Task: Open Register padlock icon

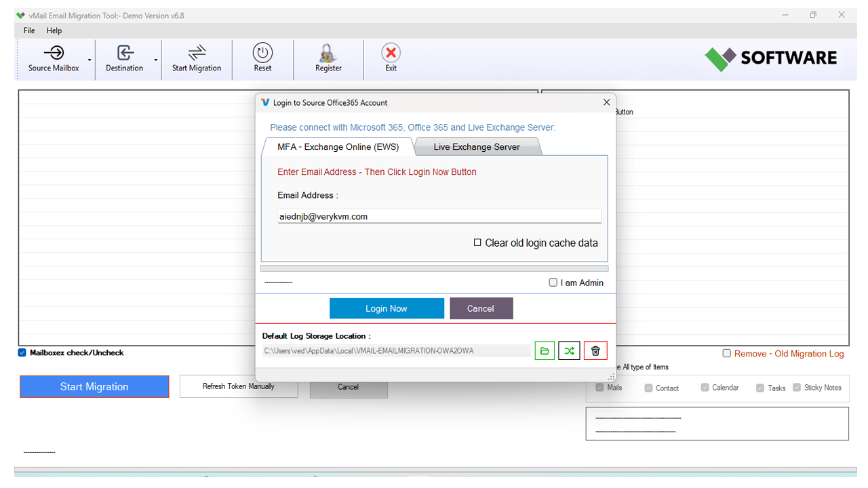Action: click(x=328, y=53)
